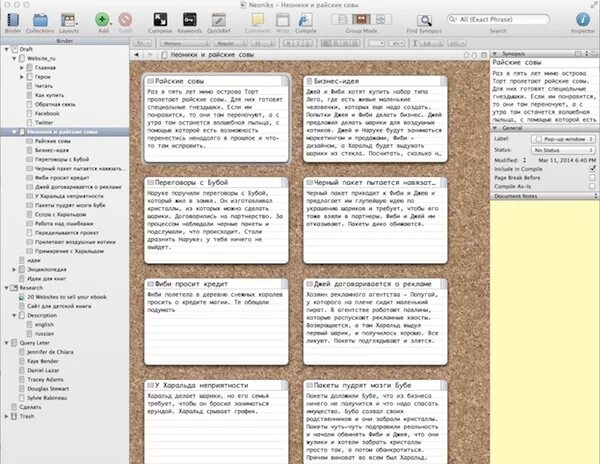Image resolution: width=600 pixels, height=464 pixels.
Task: Enter Compose mode from the toolbar
Action: pos(160,20)
